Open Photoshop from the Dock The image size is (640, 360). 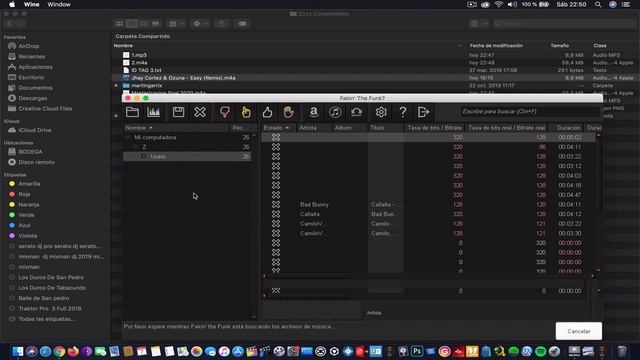tap(417, 351)
